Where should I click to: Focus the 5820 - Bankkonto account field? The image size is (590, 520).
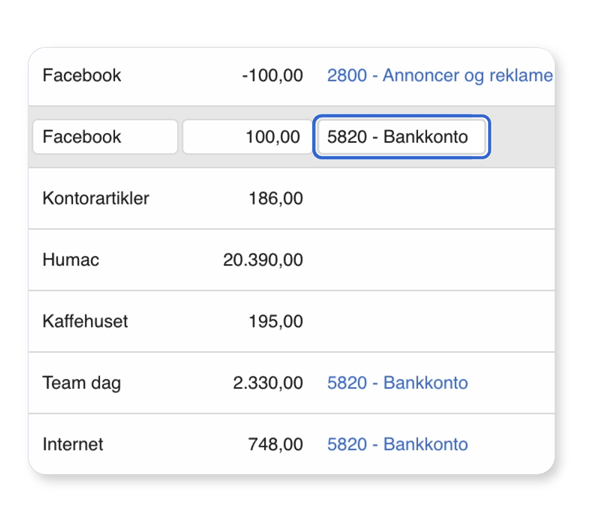(x=401, y=137)
